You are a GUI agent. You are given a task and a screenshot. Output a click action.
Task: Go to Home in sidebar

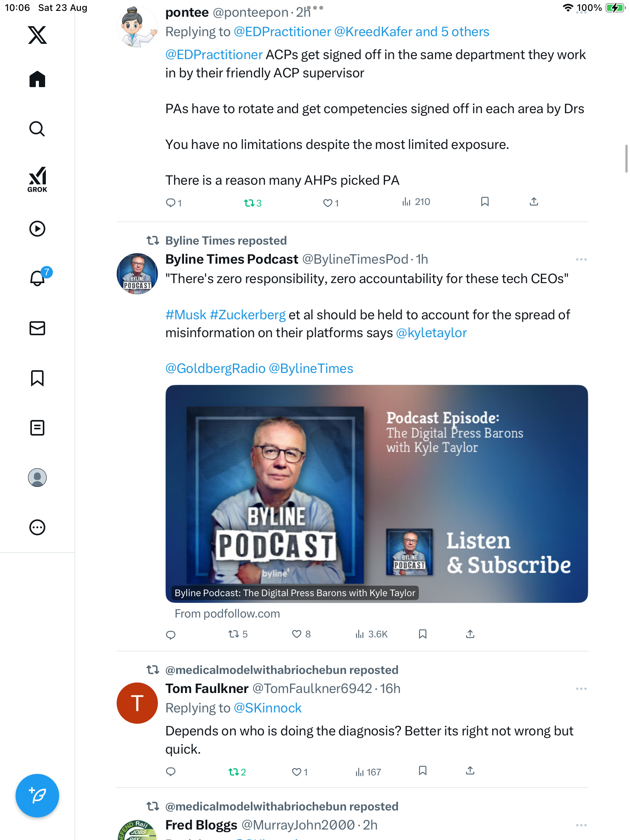(x=37, y=79)
